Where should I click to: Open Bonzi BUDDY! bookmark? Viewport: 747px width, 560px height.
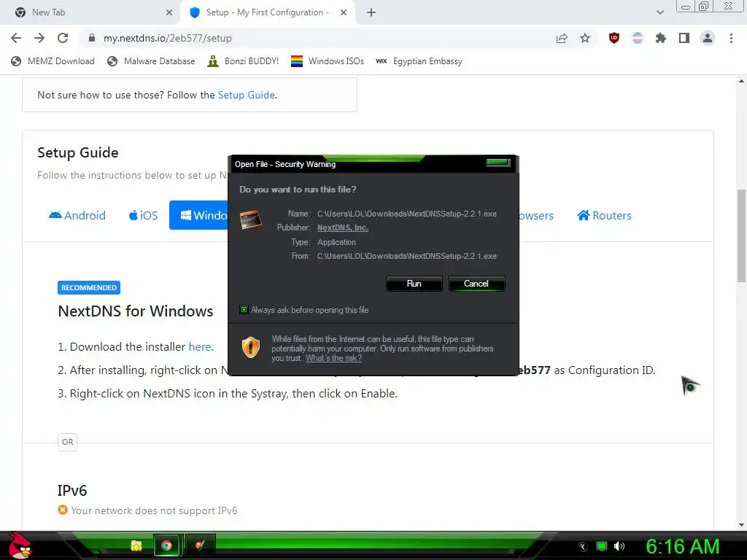(243, 61)
